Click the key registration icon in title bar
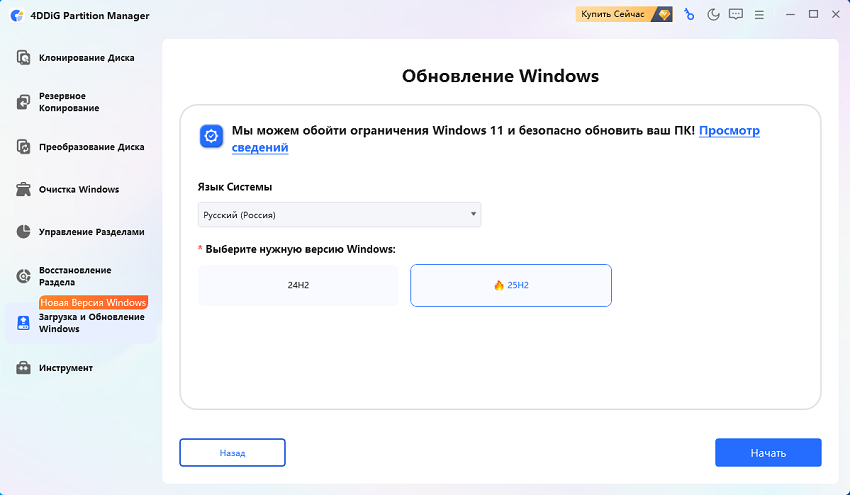The height and width of the screenshot is (495, 850). click(x=689, y=15)
